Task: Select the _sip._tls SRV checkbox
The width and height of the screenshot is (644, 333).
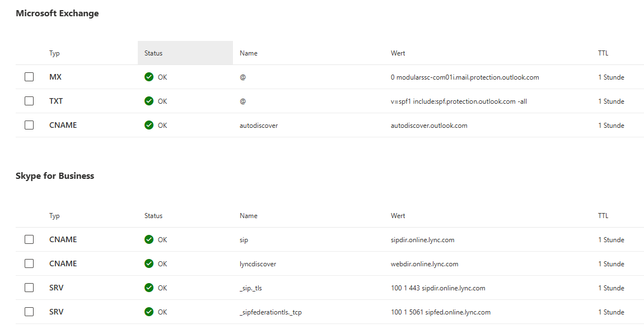Action: (x=29, y=288)
